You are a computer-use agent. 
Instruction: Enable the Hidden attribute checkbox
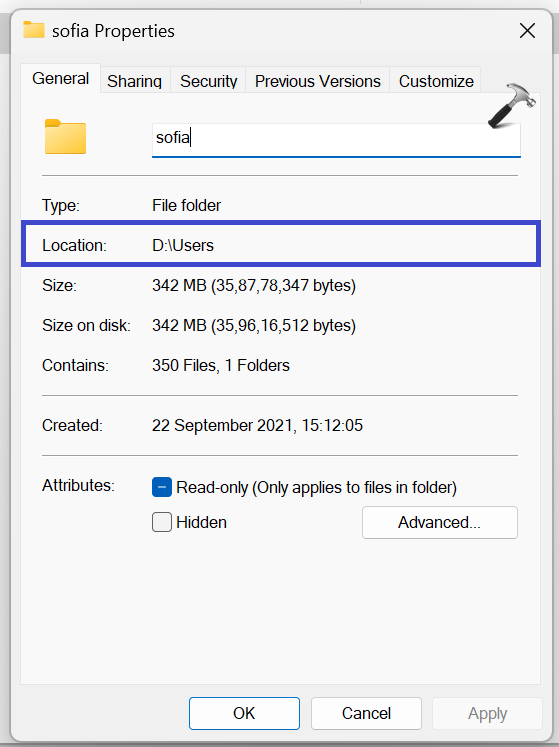162,522
